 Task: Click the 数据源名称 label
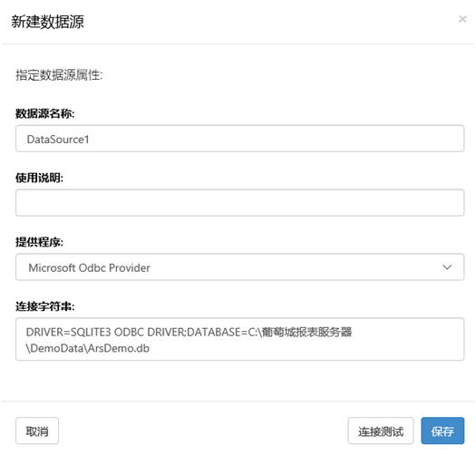pyautogui.click(x=45, y=113)
